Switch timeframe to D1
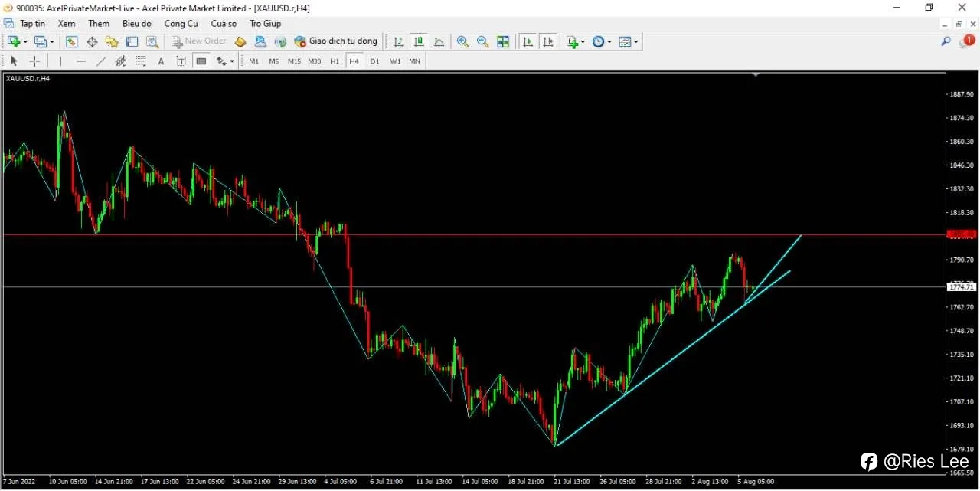The height and width of the screenshot is (491, 980). pyautogui.click(x=374, y=61)
